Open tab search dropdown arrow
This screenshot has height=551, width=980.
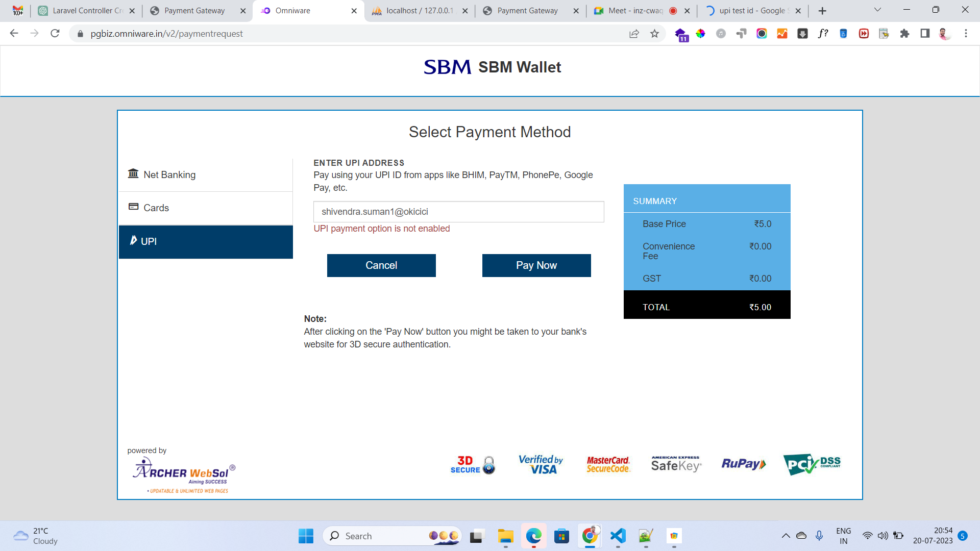tap(878, 10)
